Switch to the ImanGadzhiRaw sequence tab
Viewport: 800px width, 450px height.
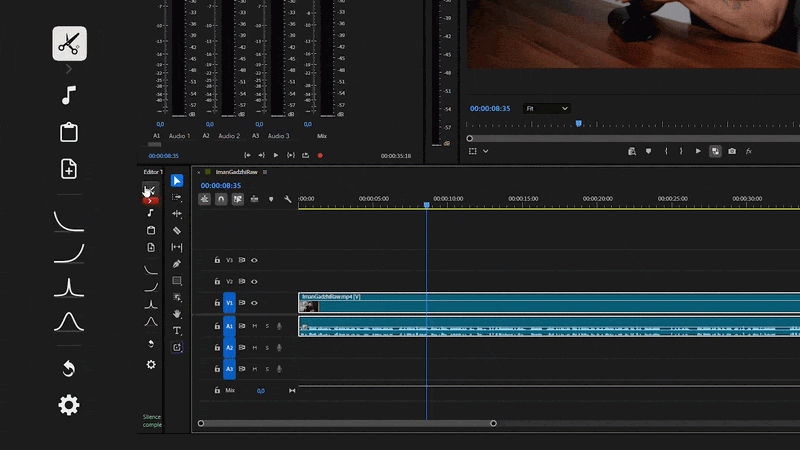[236, 172]
